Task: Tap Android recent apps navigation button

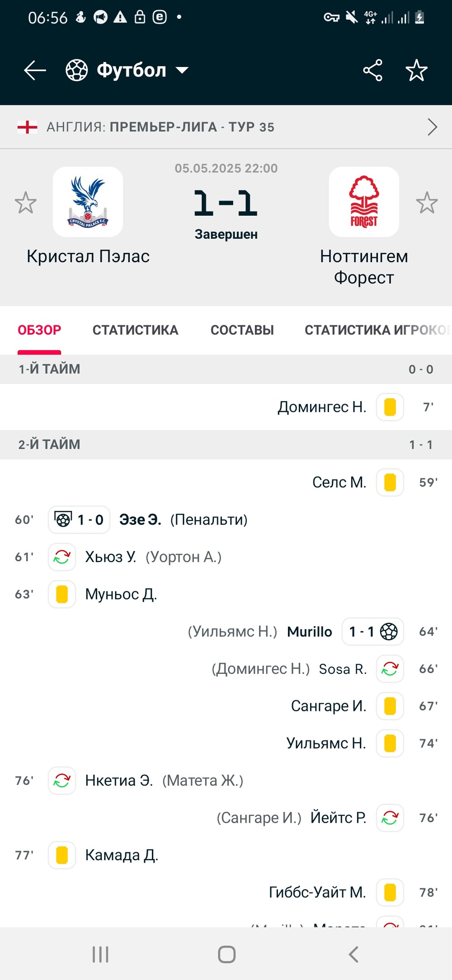Action: (x=100, y=955)
